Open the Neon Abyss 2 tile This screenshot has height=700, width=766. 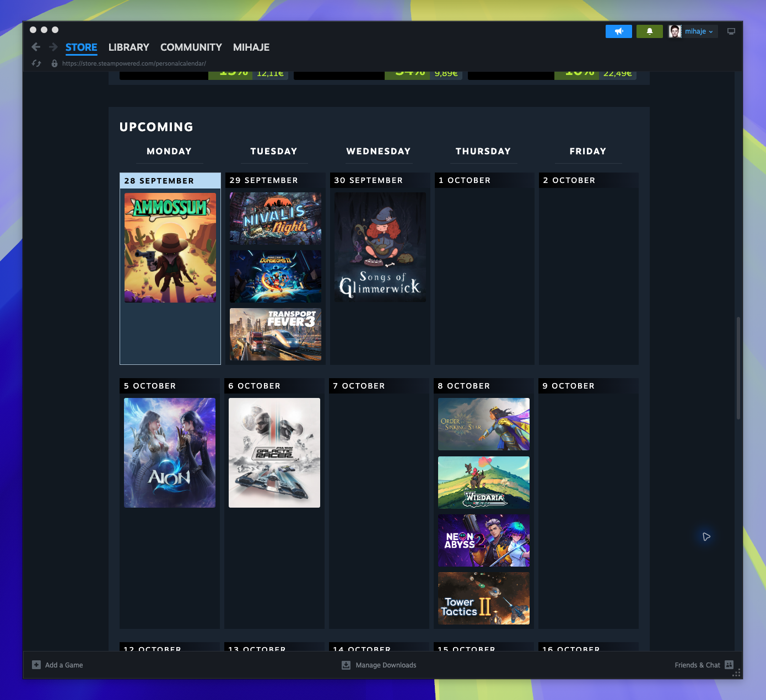coord(484,540)
